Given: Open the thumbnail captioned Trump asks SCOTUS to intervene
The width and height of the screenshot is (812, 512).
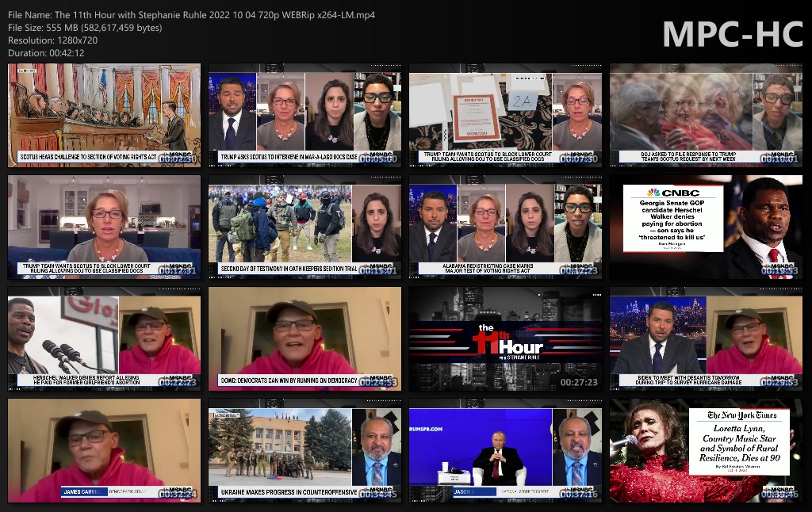Looking at the screenshot, I should tap(304, 116).
